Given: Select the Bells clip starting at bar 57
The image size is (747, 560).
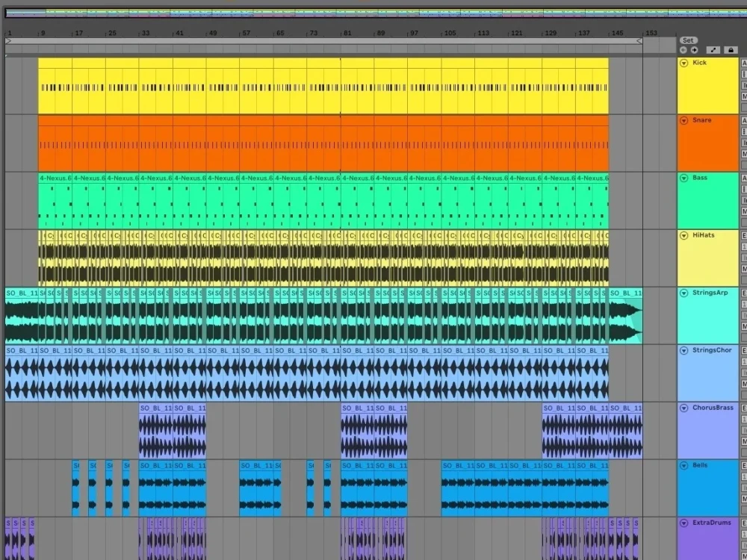Looking at the screenshot, I should click(257, 488).
